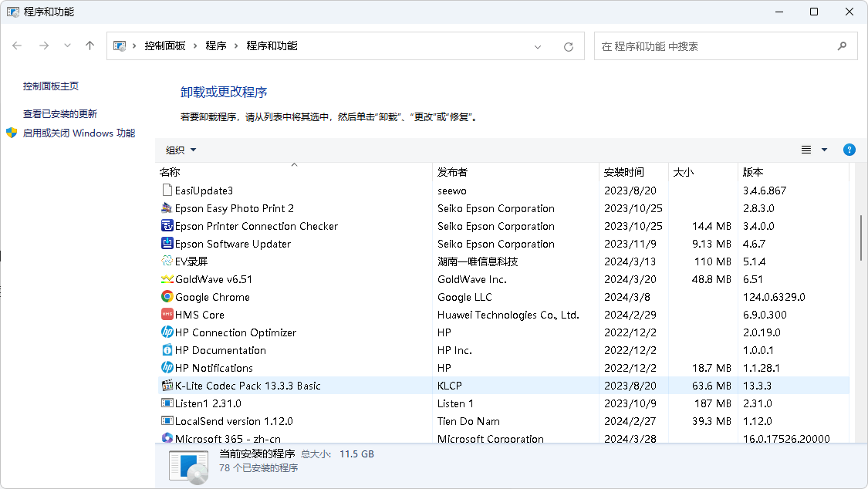
Task: Click the GoldWave v6.51 icon
Action: click(x=167, y=278)
